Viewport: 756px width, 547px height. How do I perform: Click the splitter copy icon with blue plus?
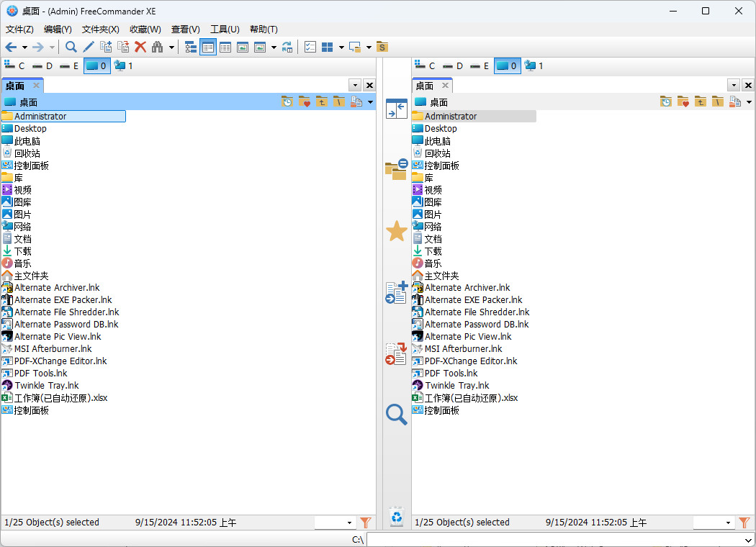397,293
